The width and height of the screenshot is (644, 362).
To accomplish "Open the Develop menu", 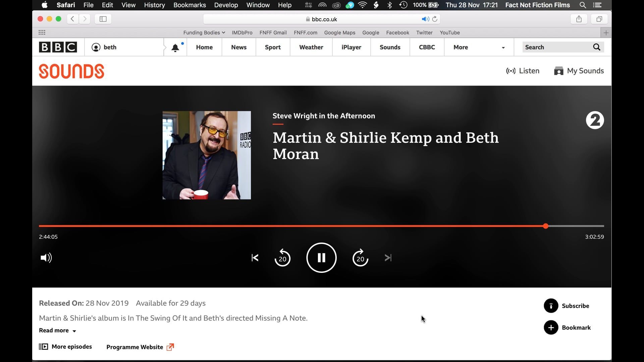I will pyautogui.click(x=226, y=5).
